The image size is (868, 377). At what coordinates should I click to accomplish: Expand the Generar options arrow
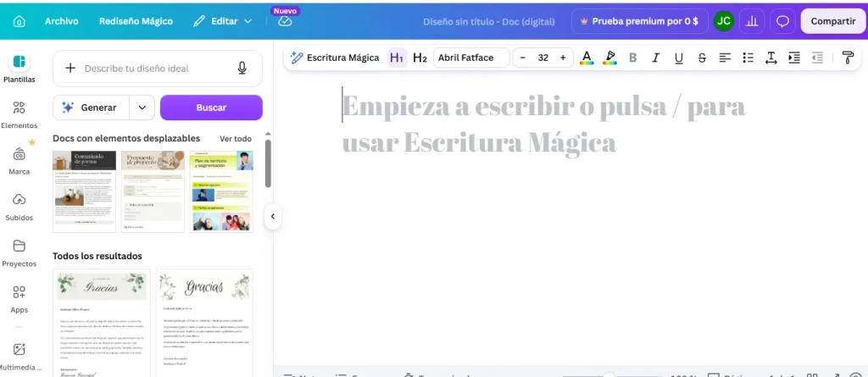click(x=142, y=108)
